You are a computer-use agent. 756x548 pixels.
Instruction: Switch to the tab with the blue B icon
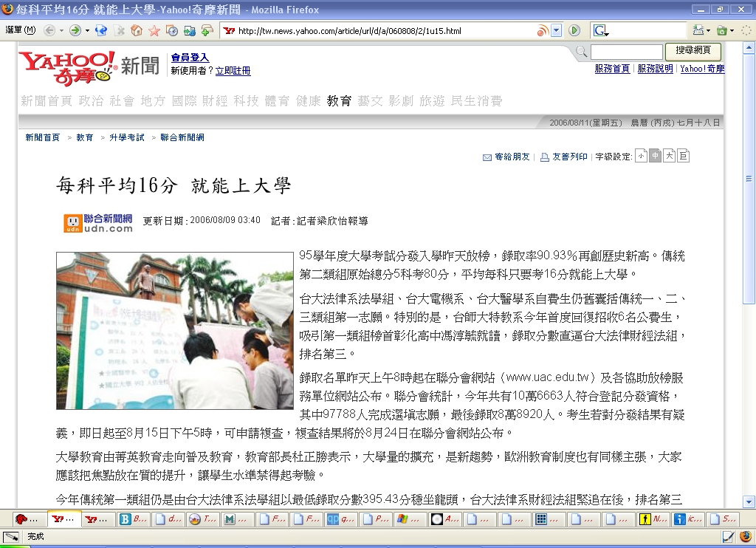point(134,519)
